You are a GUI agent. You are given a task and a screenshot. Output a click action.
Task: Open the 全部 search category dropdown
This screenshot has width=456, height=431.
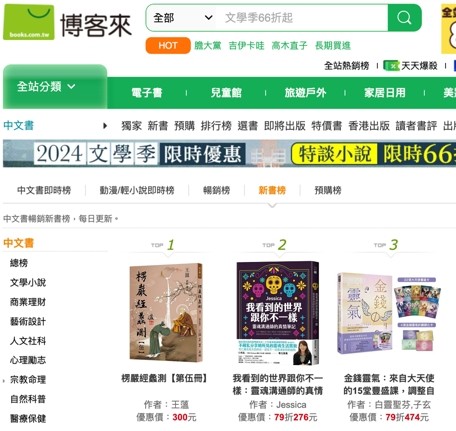coord(183,18)
